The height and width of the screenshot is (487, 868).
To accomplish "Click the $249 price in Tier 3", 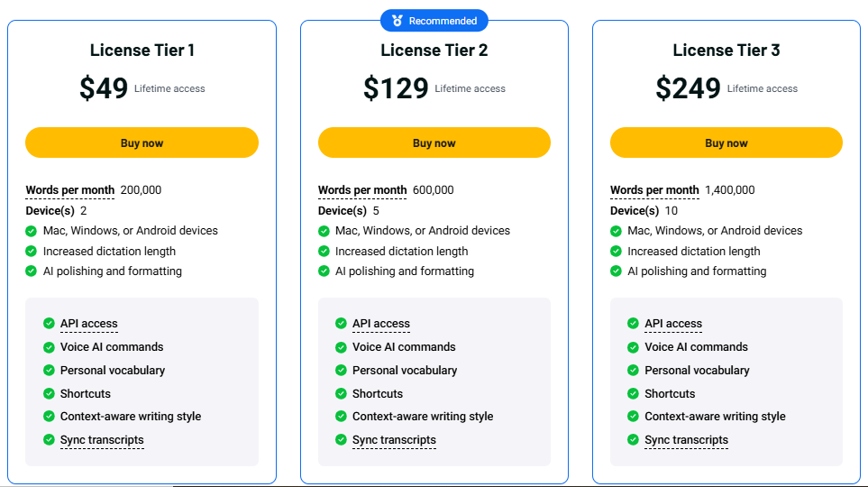I will point(688,88).
